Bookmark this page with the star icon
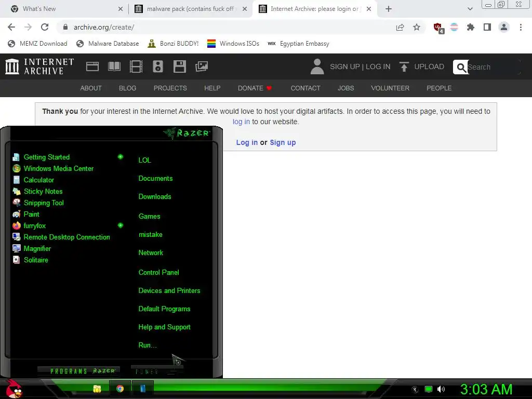The width and height of the screenshot is (532, 399). click(417, 27)
